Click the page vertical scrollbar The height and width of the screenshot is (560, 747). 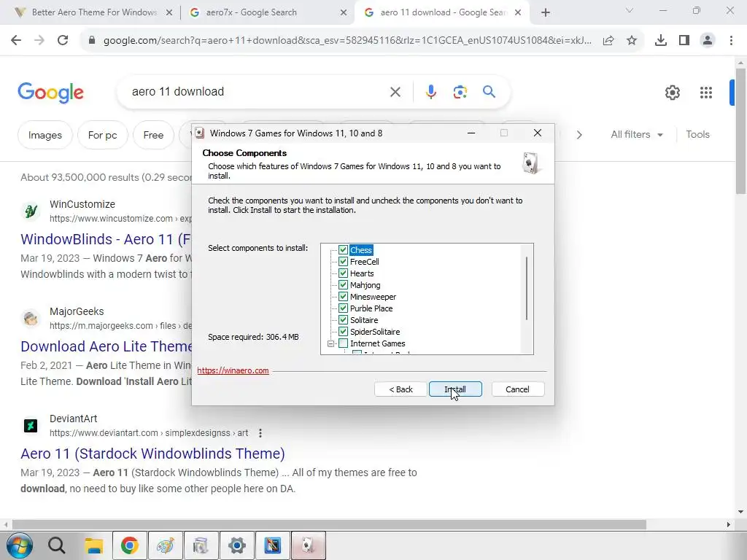(x=740, y=131)
